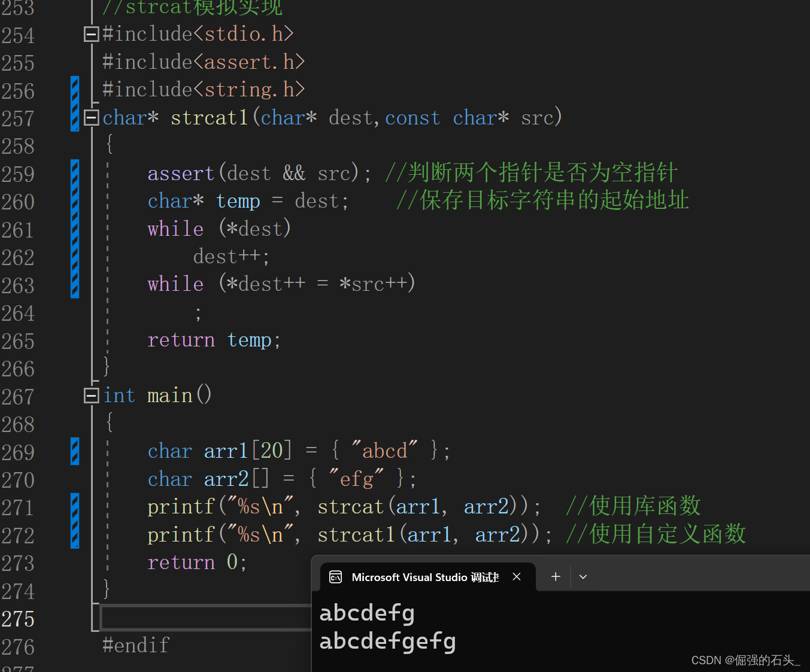810x672 pixels.
Task: Click the arr1[20] declaration
Action: tap(299, 451)
